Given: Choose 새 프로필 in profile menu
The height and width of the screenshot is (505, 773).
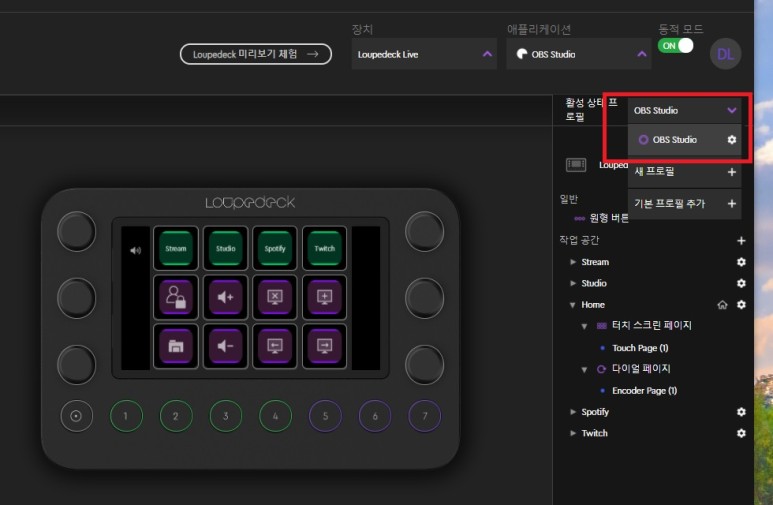Looking at the screenshot, I should 684,172.
